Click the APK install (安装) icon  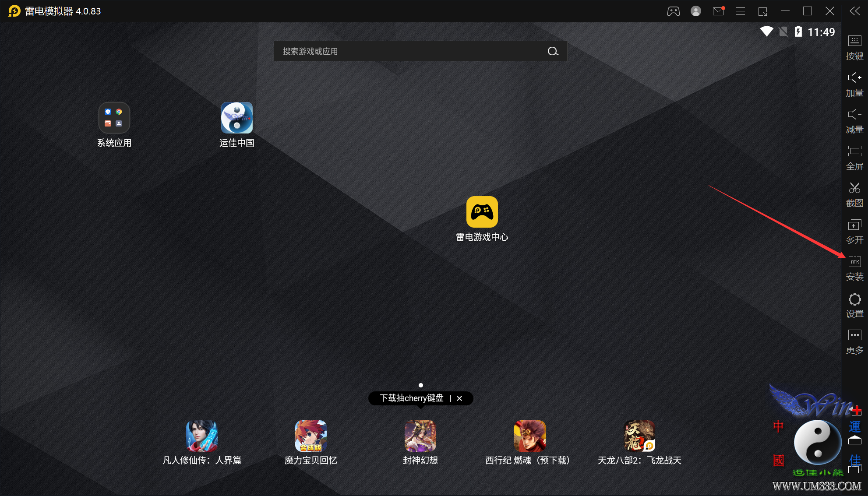pos(854,262)
